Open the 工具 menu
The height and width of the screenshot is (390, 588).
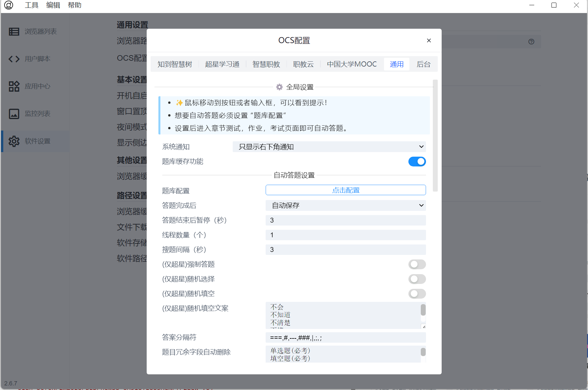pyautogui.click(x=32, y=5)
